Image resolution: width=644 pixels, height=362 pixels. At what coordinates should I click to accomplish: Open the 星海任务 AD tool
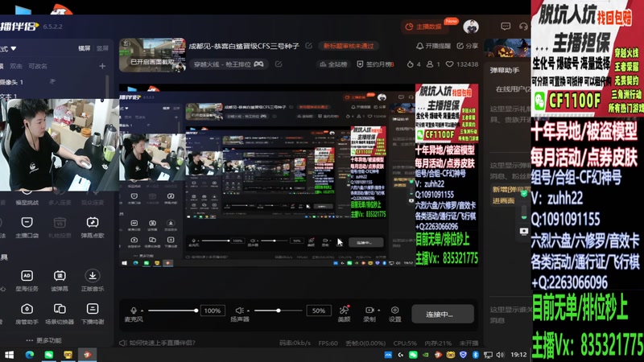pos(27,280)
